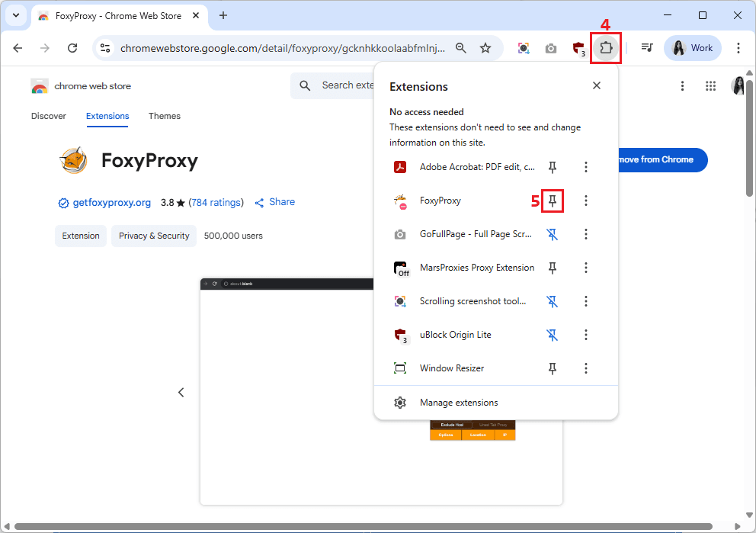This screenshot has height=533, width=756.
Task: Open Manage extensions
Action: click(x=458, y=403)
